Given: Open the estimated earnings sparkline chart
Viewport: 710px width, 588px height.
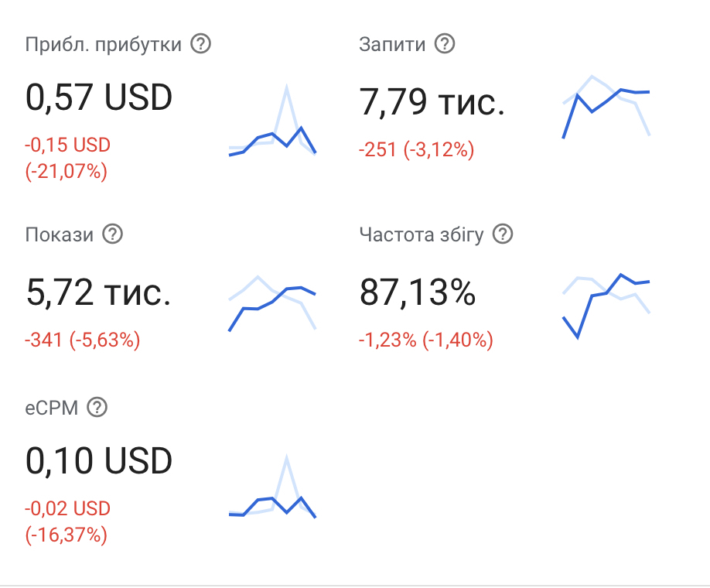Looking at the screenshot, I should [x=272, y=121].
